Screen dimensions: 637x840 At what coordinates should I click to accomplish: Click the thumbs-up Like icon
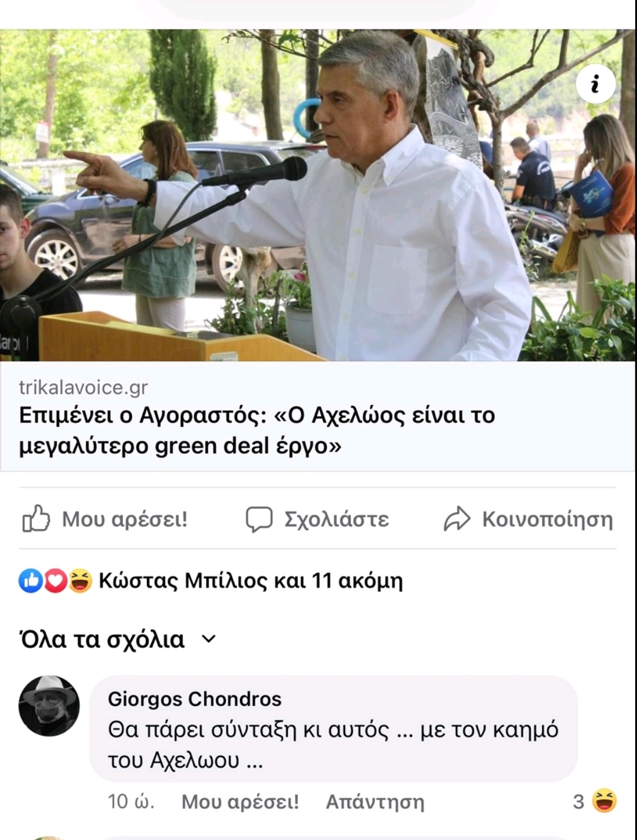click(x=36, y=519)
